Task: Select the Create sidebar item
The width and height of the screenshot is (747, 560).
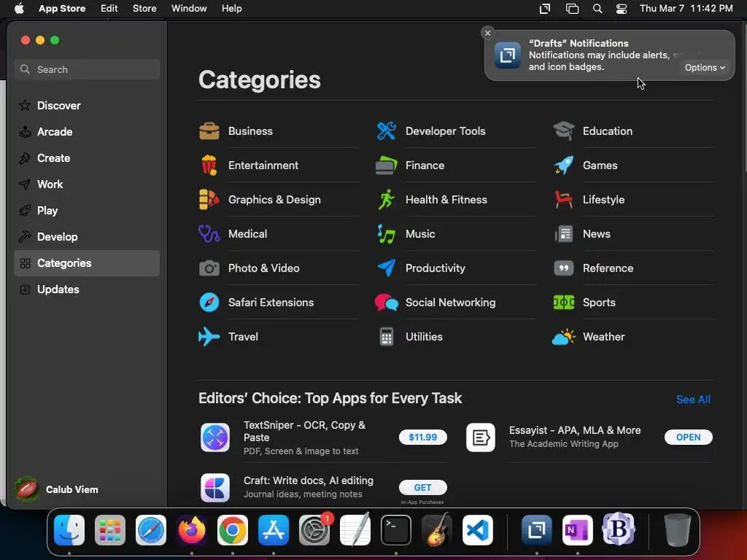Action: 87,157
